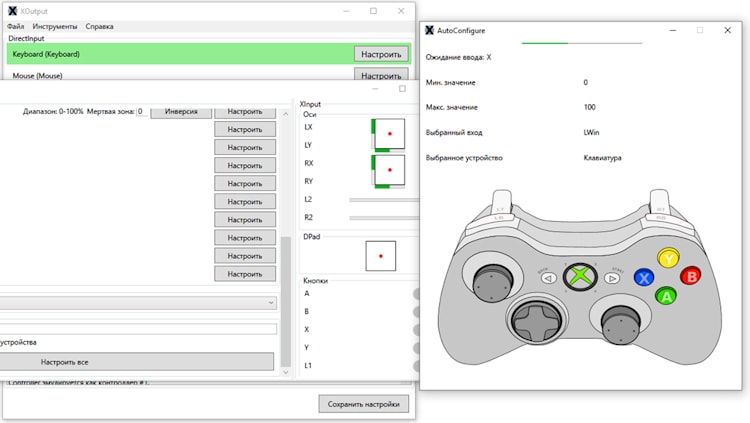Click the right analog stick on controller
This screenshot has width=750, height=423.
(620, 323)
